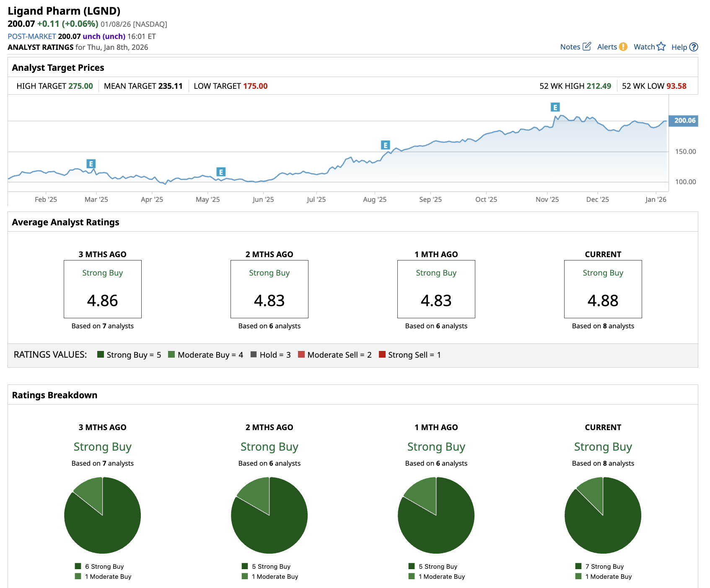The width and height of the screenshot is (710, 588).
Task: Click the Notes link
Action: [570, 47]
